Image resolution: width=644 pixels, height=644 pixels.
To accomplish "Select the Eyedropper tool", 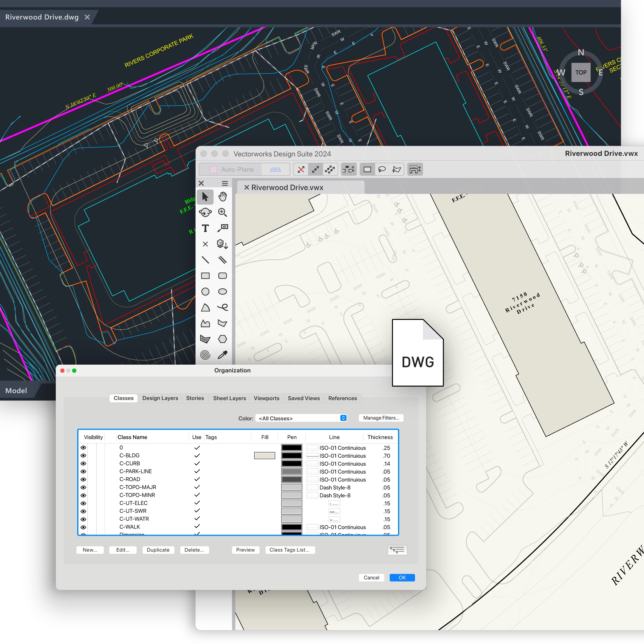I will pyautogui.click(x=223, y=355).
